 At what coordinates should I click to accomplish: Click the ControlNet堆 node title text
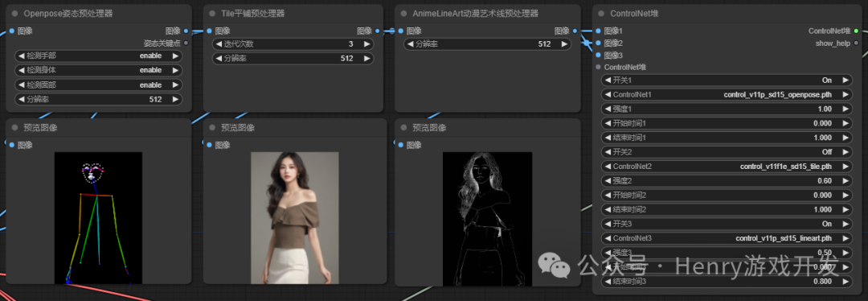(x=634, y=14)
